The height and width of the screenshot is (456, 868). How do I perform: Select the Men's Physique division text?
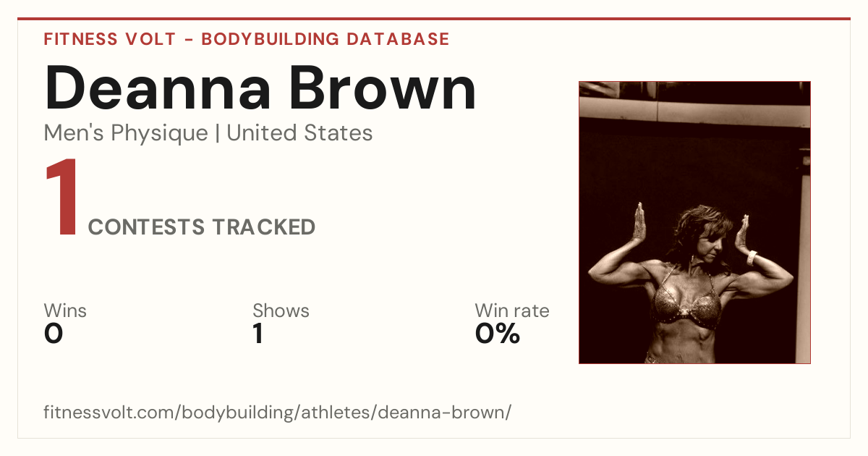pos(126,133)
